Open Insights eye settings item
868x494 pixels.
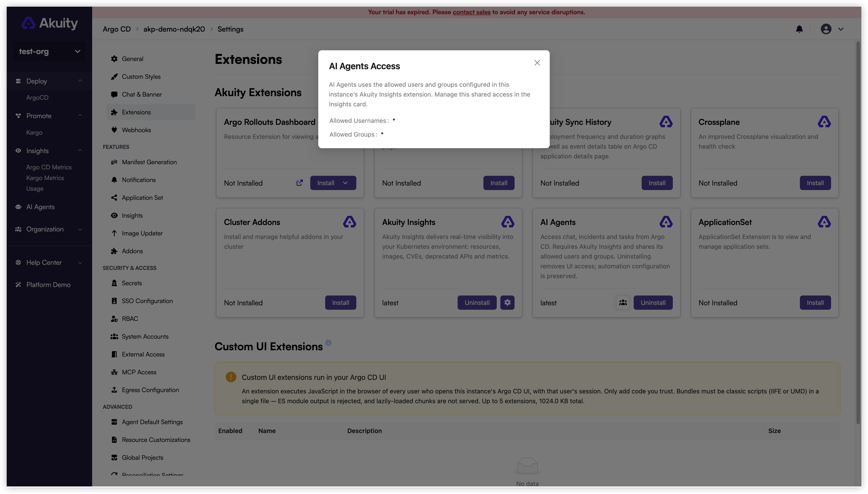tap(151, 215)
